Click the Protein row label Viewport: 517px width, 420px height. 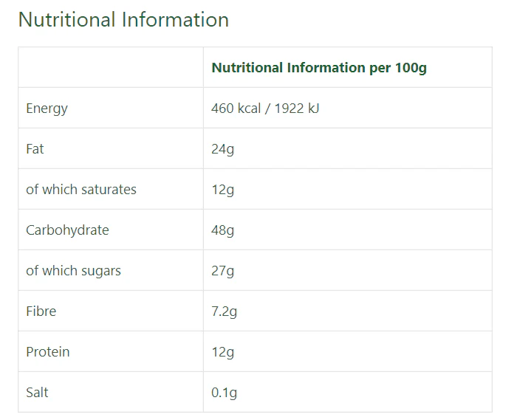48,352
